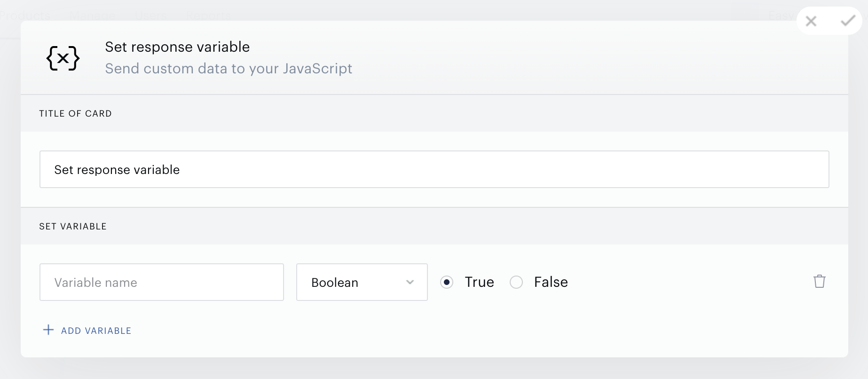Click the 'Send custom data to your JavaScript' subtitle
Image resolution: width=868 pixels, height=379 pixels.
(x=229, y=69)
